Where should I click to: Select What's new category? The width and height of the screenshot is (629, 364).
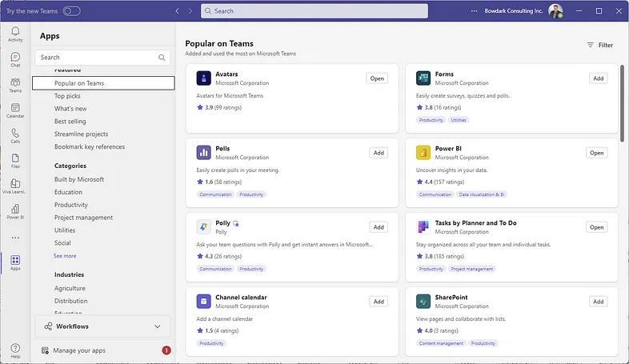(70, 109)
